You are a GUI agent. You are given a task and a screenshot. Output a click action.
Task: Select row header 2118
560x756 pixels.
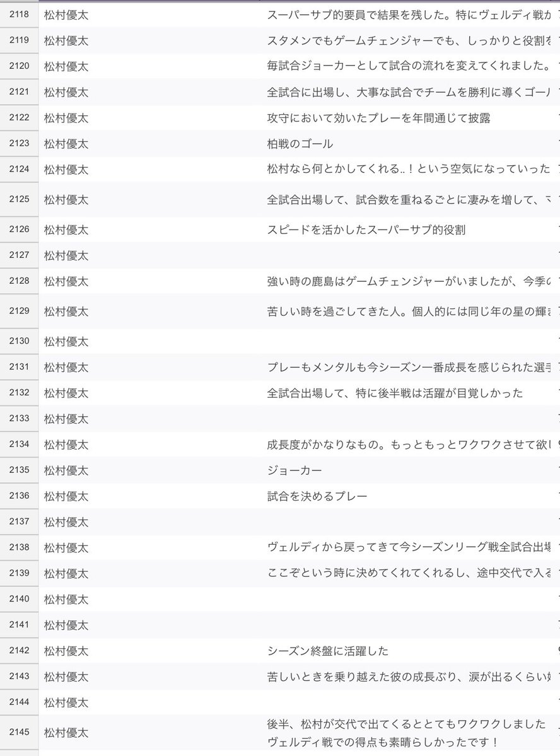click(x=19, y=15)
